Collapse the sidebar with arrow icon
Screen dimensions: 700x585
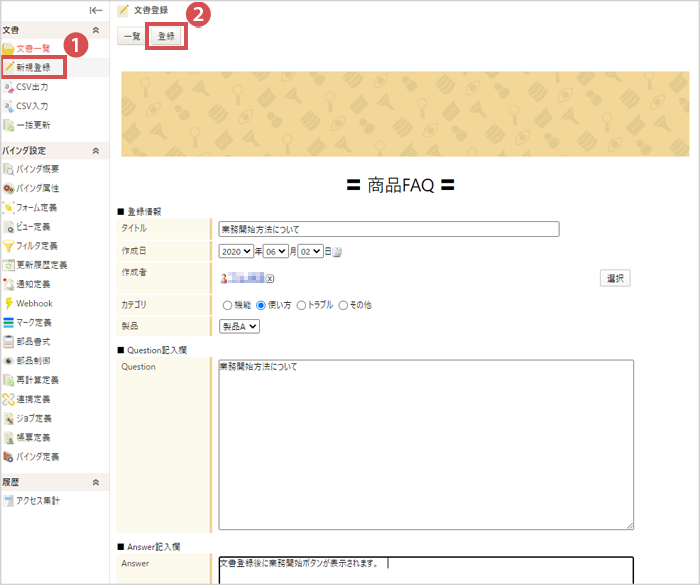96,10
